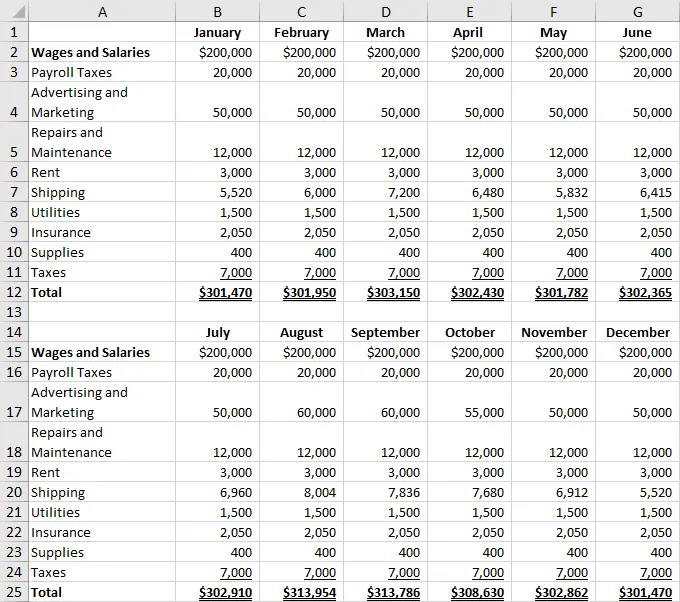This screenshot has height=602, width=680.
Task: Click the Repairs and Maintenance label in row 18
Action: click(70, 442)
